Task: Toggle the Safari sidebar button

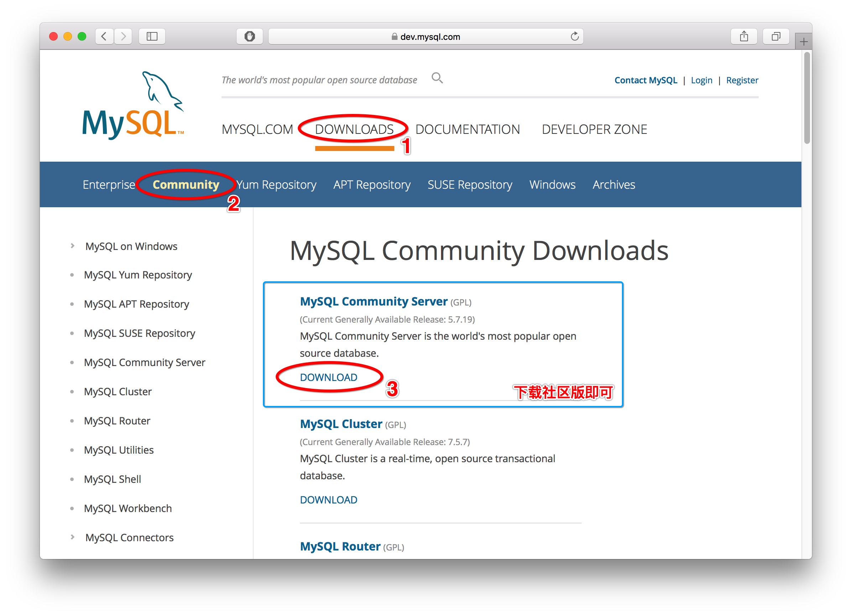Action: (x=152, y=36)
